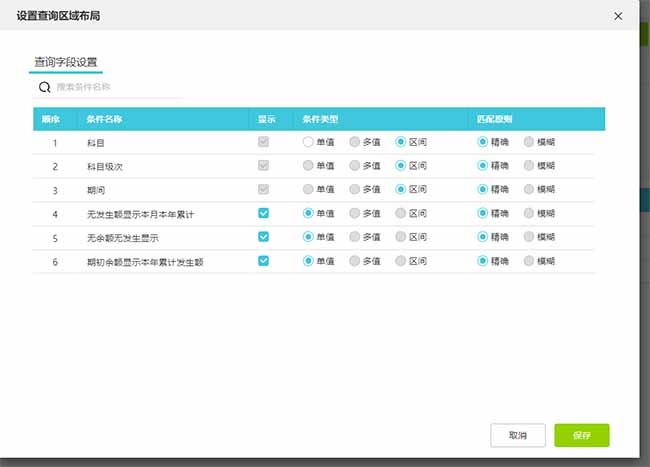Select 区间 for 科目级次 row
This screenshot has height=467, width=650.
[x=400, y=165]
